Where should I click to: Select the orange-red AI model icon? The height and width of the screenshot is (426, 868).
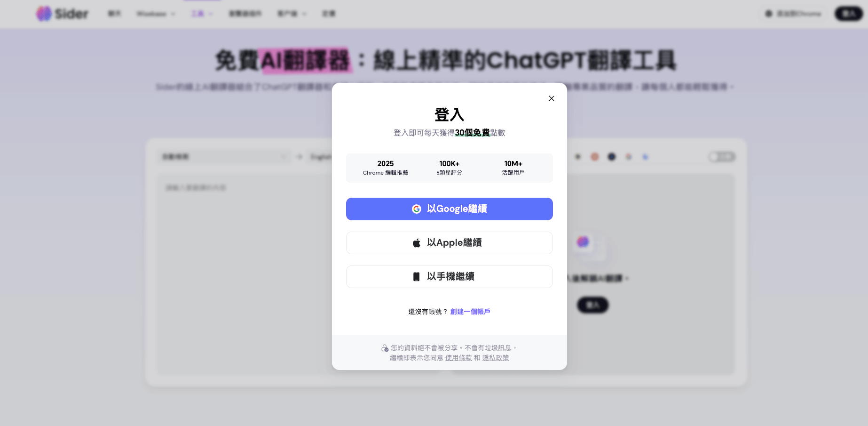tap(595, 157)
